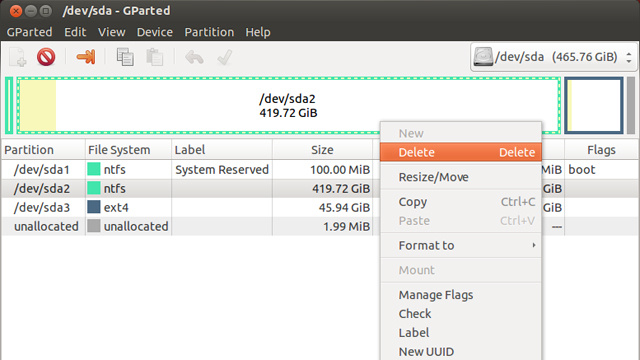Click the copy partition toolbar icon
640x360 pixels.
click(125, 57)
